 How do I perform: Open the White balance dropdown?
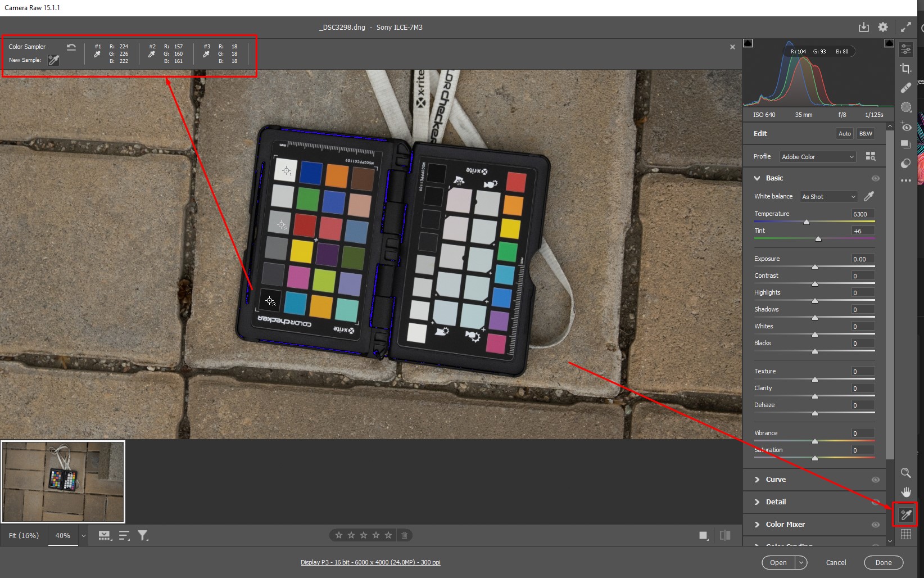828,196
